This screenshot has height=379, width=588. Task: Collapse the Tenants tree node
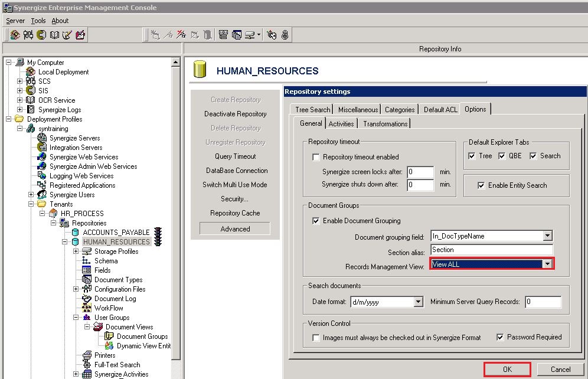click(x=31, y=204)
